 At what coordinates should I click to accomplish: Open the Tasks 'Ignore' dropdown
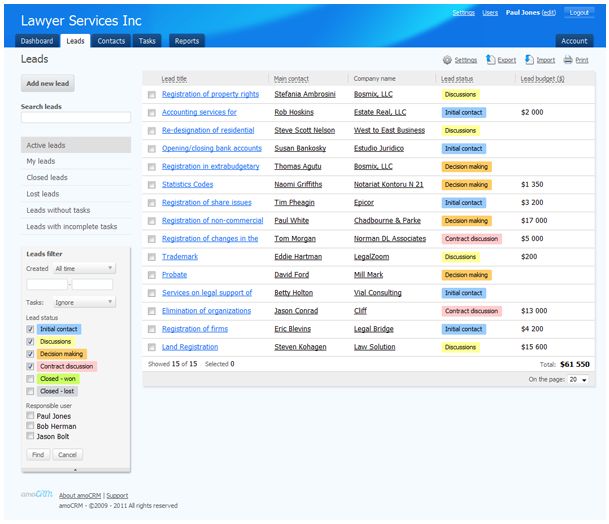pos(84,302)
